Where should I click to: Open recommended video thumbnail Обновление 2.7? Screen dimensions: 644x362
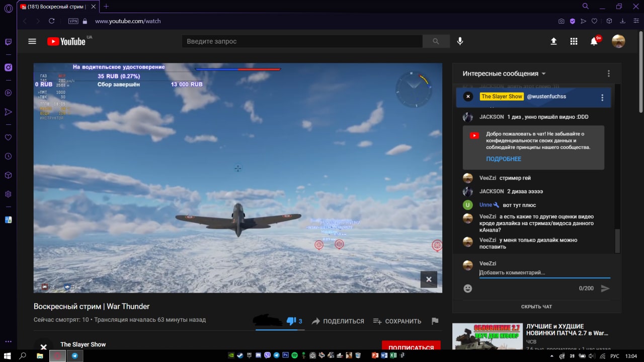(487, 336)
